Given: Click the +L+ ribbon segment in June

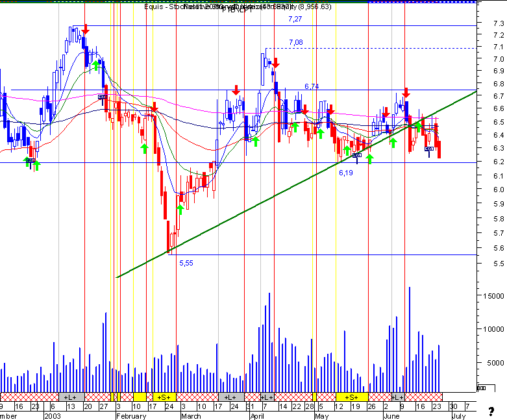Looking at the screenshot, I should [398, 397].
